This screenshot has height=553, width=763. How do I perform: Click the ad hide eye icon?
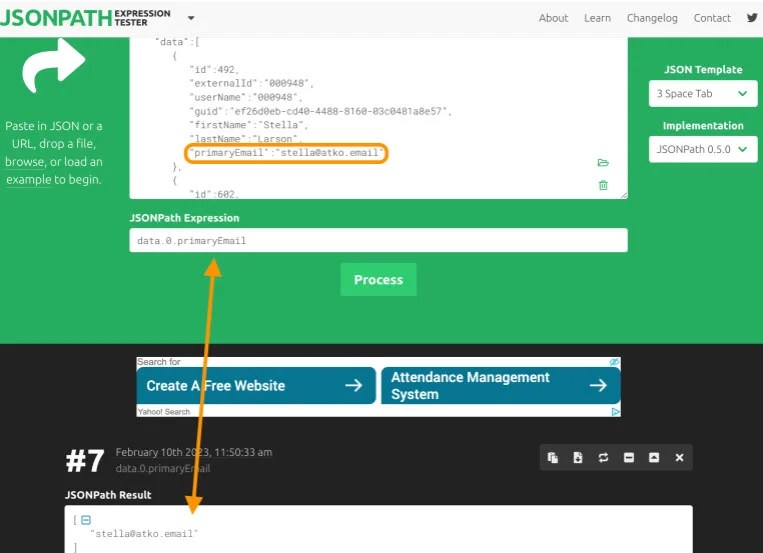[614, 362]
